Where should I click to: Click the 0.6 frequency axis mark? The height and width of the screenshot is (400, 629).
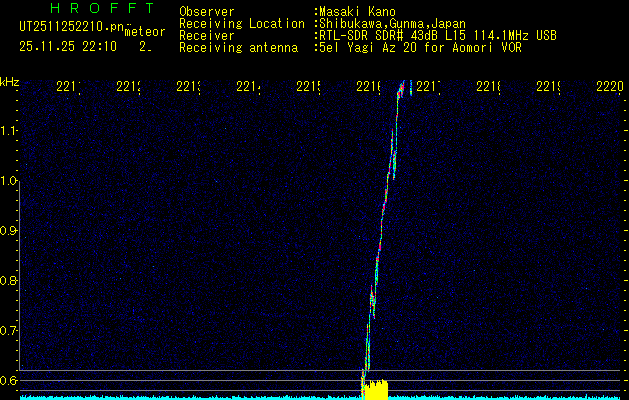pyautogui.click(x=9, y=380)
